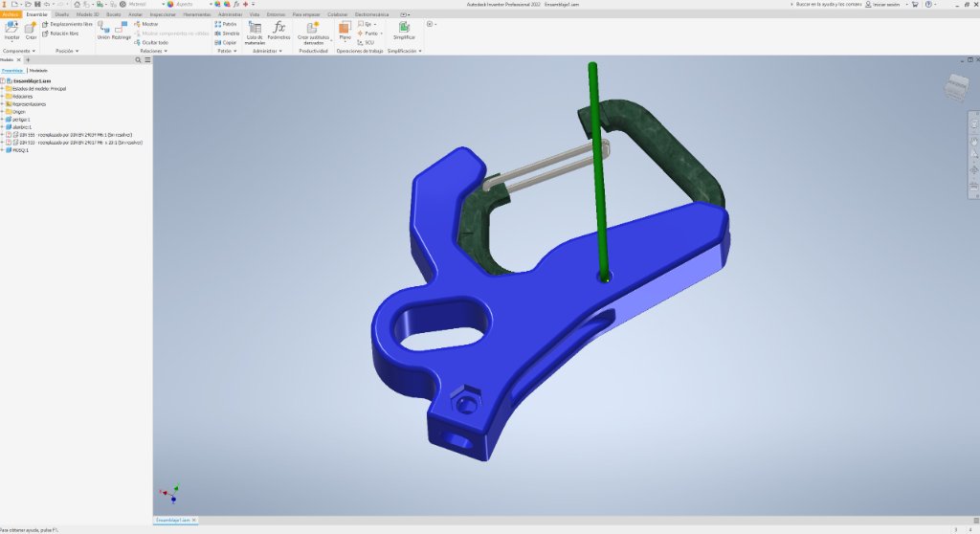980x534 pixels.
Task: Click the Save icon in quick access toolbar
Action: tap(37, 5)
